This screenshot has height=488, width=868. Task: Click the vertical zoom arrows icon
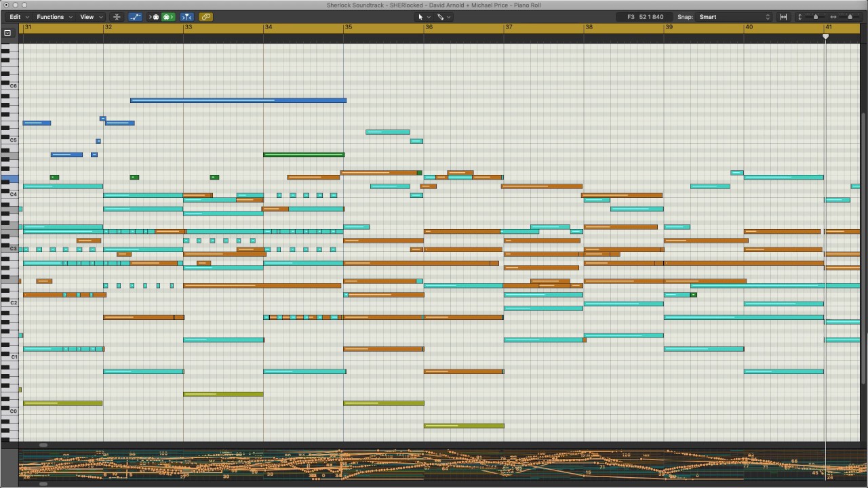point(800,17)
